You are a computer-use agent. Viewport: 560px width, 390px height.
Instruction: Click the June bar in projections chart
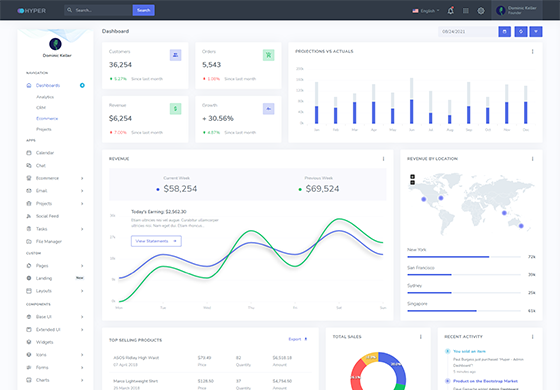(412, 111)
